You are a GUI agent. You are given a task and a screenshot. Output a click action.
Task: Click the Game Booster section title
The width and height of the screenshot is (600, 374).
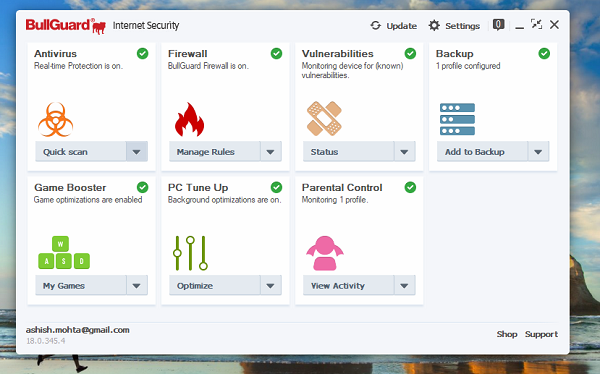[70, 188]
